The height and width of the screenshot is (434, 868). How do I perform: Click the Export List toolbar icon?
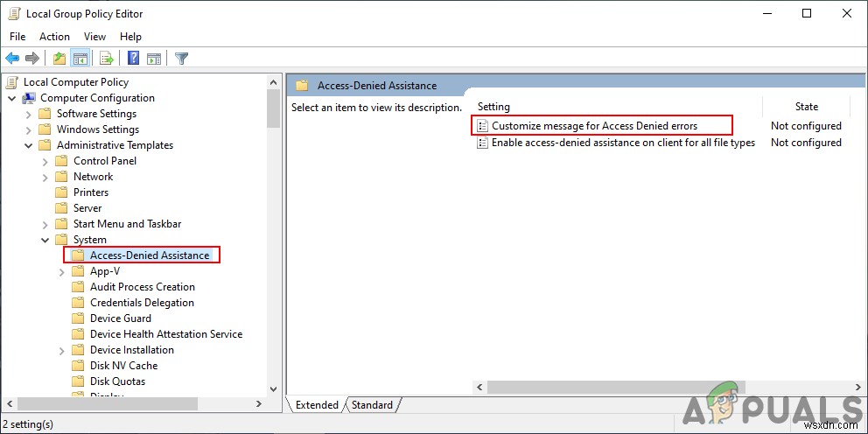click(x=106, y=58)
